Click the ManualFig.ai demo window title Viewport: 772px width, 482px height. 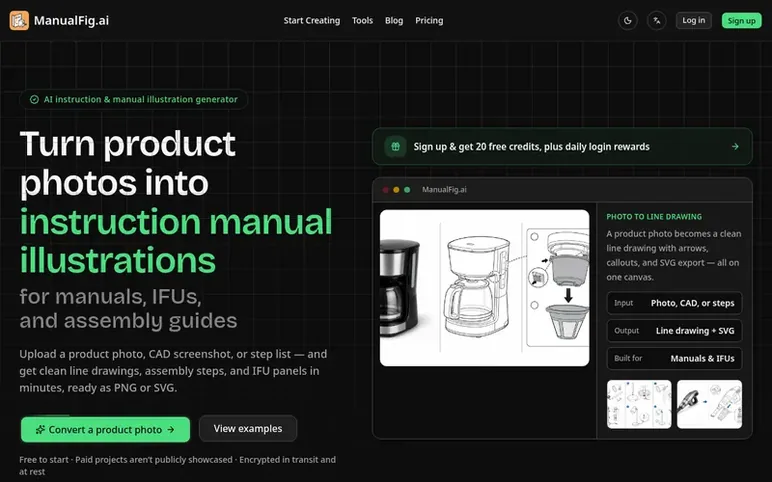[444, 190]
